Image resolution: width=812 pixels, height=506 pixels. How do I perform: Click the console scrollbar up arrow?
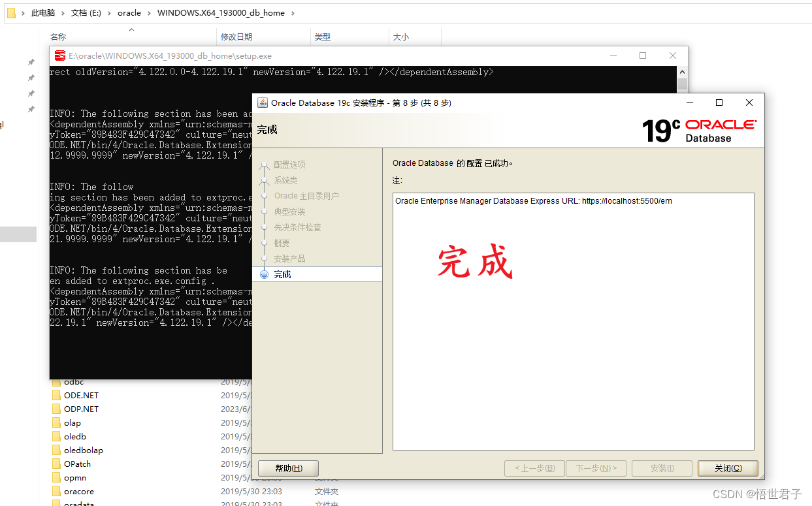(x=683, y=72)
